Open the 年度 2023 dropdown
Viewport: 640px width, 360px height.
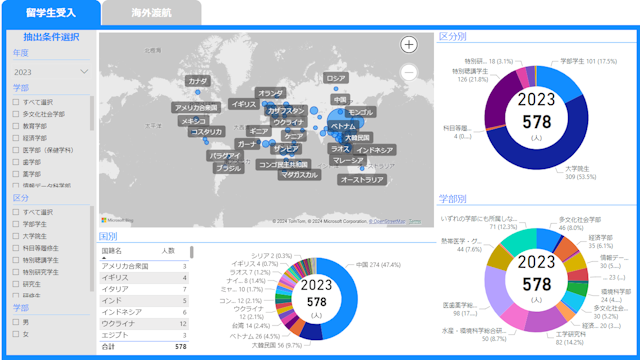tap(51, 72)
